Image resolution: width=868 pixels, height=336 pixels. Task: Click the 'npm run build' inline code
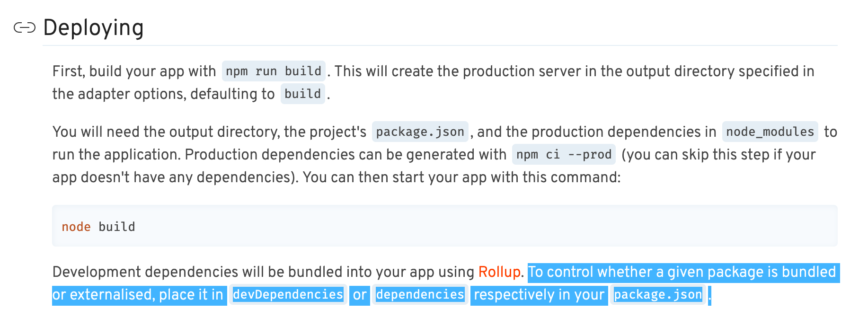click(x=273, y=71)
